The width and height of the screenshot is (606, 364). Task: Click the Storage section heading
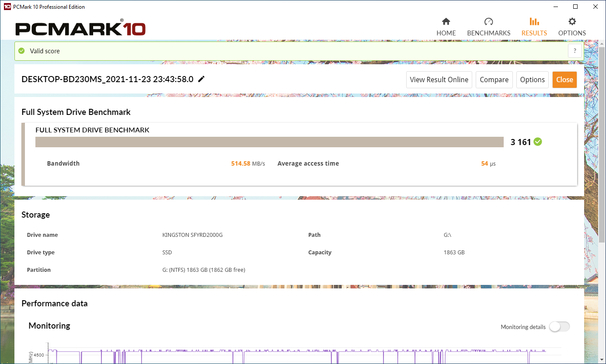pos(36,215)
